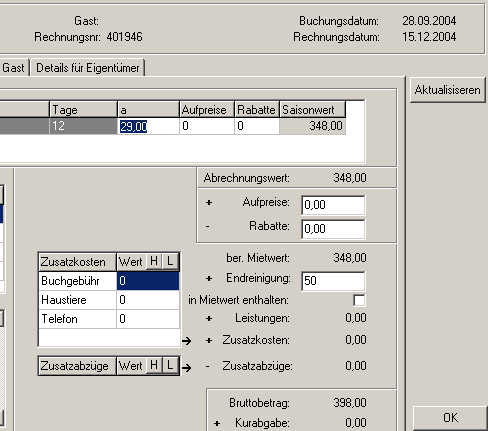Click the Zusatzkosten column header

[77, 262]
